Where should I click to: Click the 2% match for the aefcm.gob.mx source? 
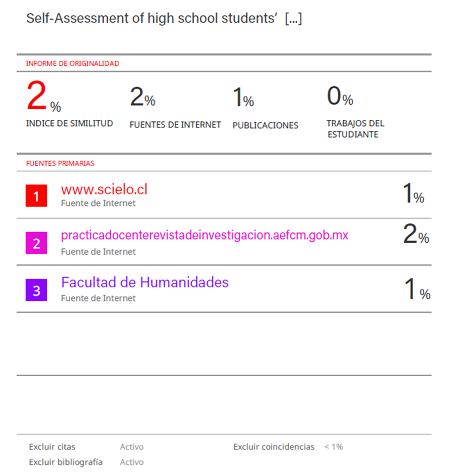pos(416,235)
